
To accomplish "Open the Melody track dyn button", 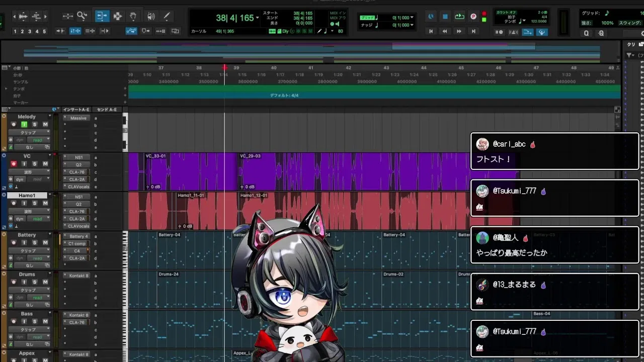I will click(20, 140).
